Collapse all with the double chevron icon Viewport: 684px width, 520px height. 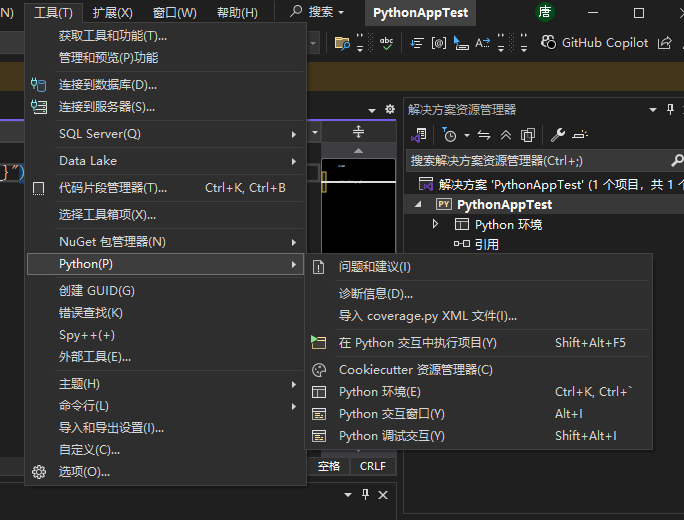click(506, 135)
